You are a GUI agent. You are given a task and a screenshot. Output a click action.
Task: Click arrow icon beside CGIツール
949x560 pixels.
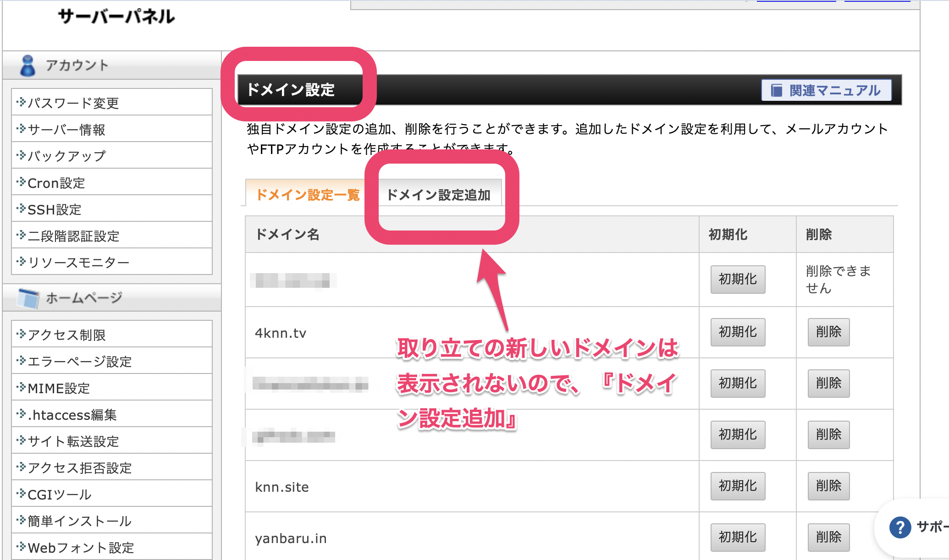pyautogui.click(x=21, y=494)
